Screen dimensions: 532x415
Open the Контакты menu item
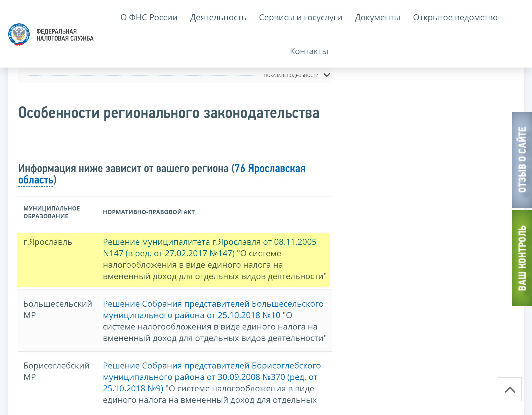[x=309, y=51]
